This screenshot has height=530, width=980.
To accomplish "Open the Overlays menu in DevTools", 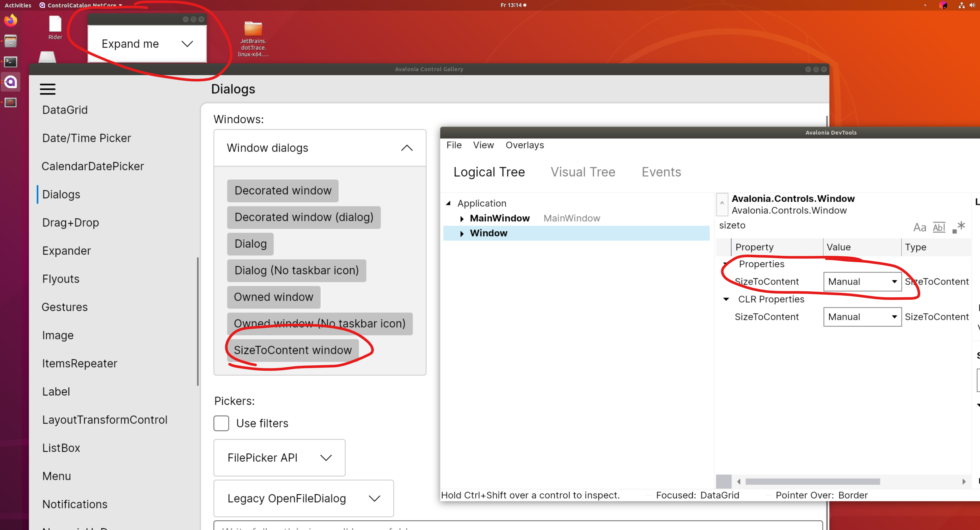I will (525, 145).
